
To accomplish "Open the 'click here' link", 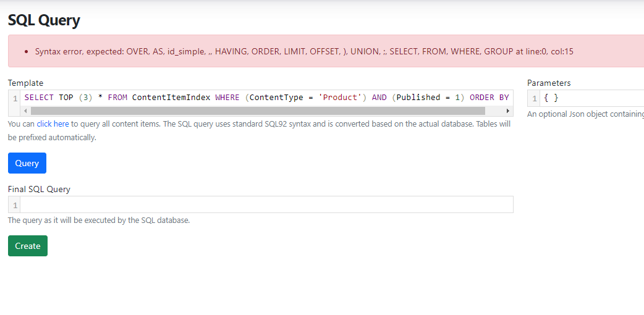I will [53, 124].
